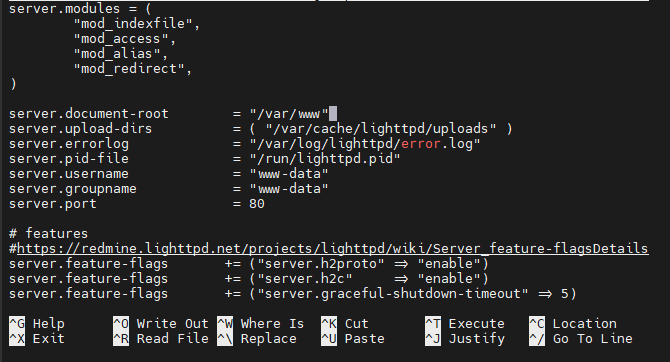Click the ^T Execute shortcut key
Image resolution: width=670 pixels, height=362 pixels.
(464, 324)
